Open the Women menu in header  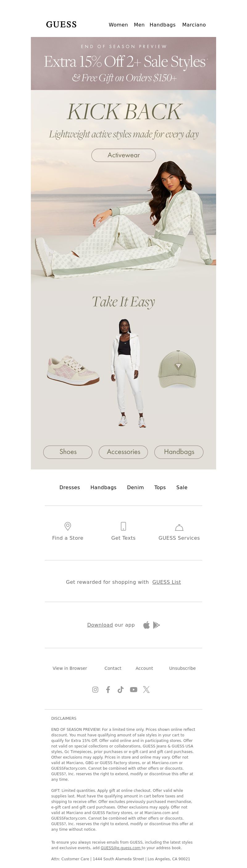click(x=118, y=25)
